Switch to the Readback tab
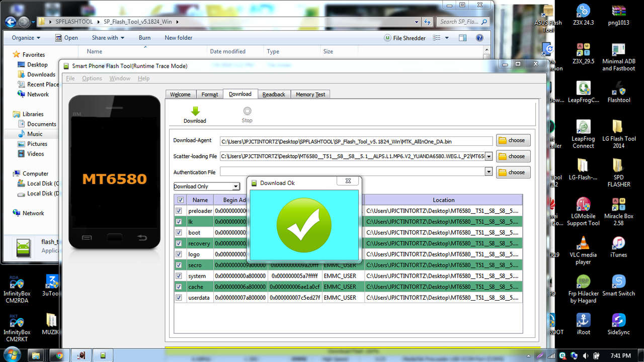Image resolution: width=644 pixels, height=362 pixels. coord(274,94)
